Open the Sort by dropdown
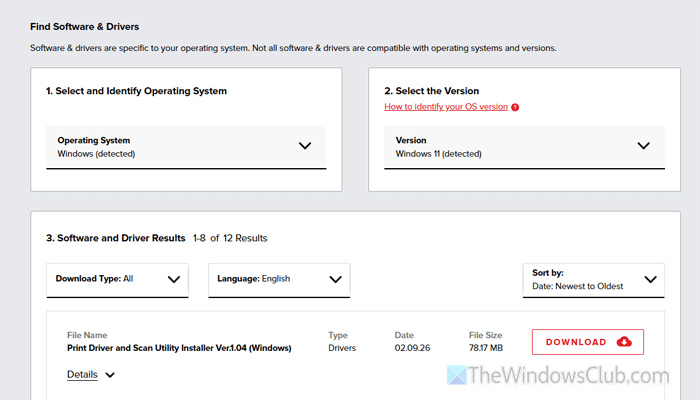The image size is (700, 400). pos(593,280)
